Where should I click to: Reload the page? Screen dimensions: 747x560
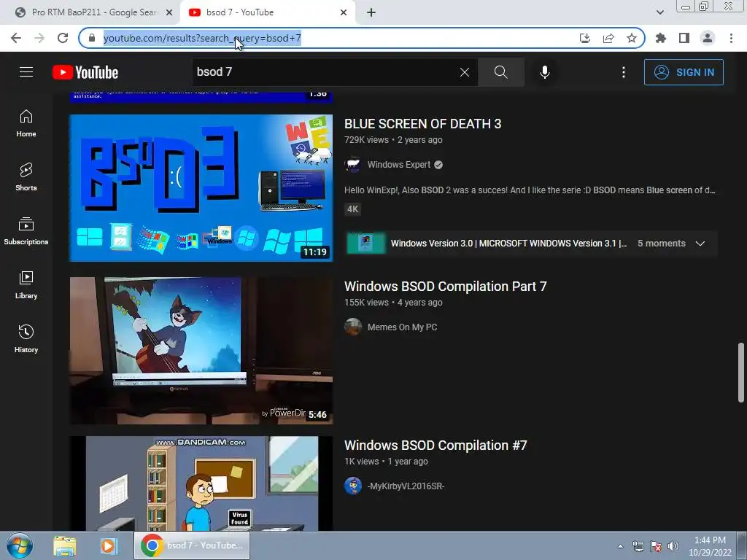(x=63, y=38)
